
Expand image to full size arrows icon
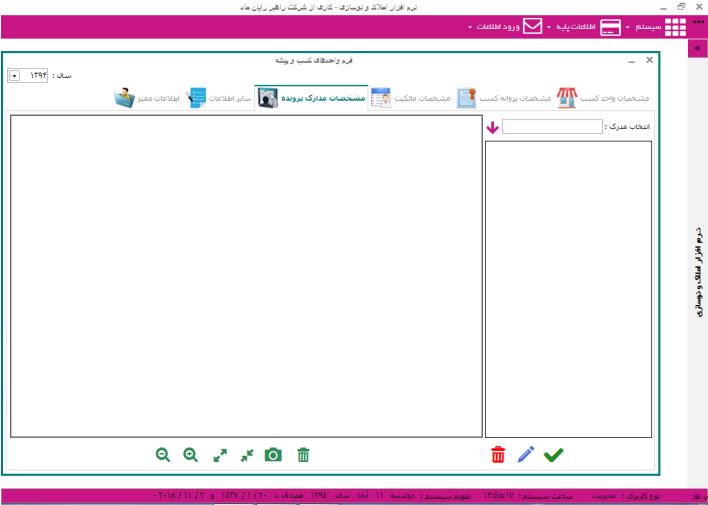click(220, 455)
